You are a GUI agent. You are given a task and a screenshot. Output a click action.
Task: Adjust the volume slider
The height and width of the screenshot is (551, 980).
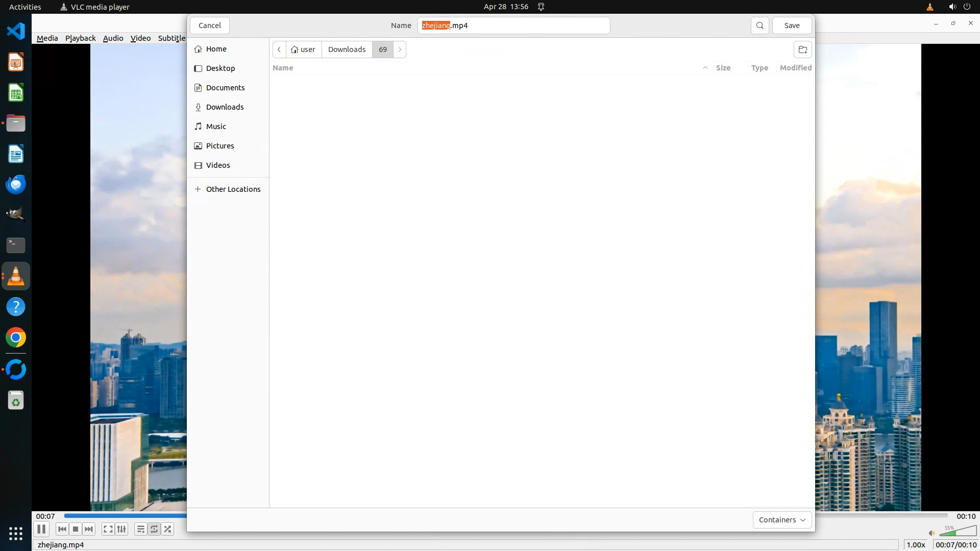958,532
